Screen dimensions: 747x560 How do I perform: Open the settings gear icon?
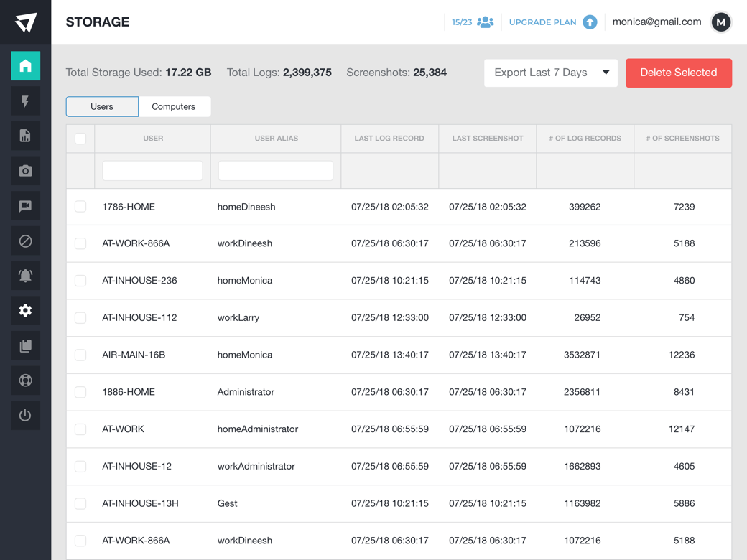25,310
